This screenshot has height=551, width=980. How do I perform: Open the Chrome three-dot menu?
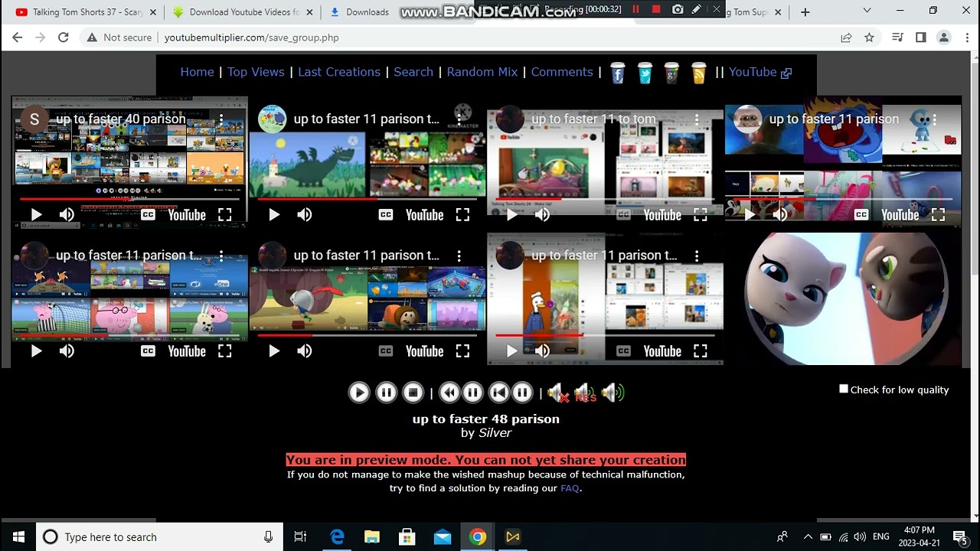(x=966, y=37)
